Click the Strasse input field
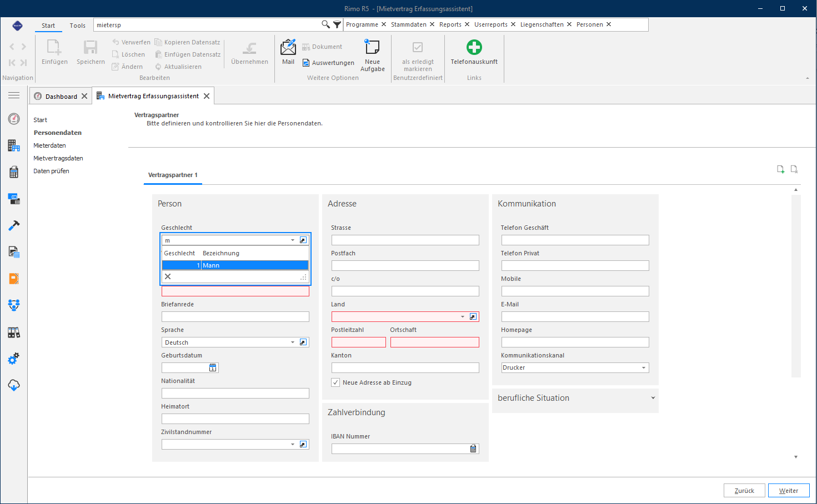 pyautogui.click(x=405, y=240)
